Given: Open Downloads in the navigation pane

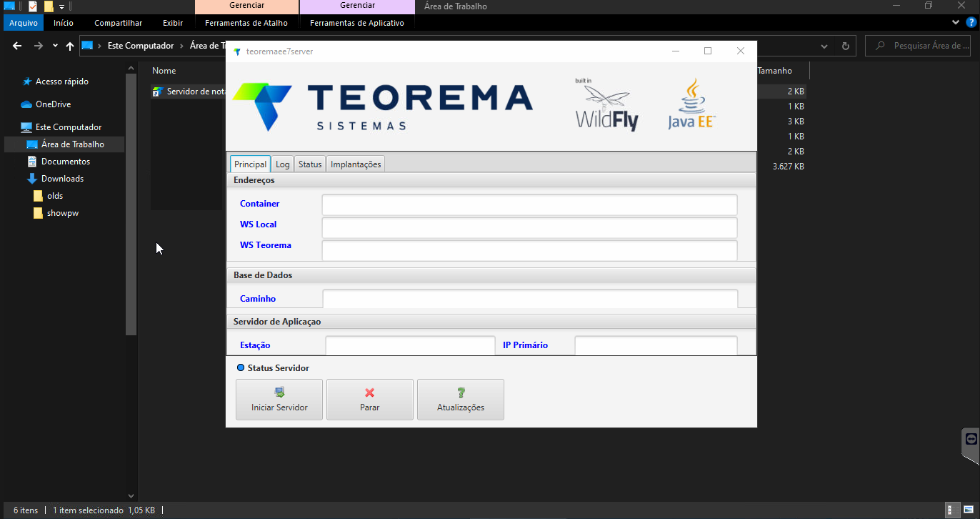Looking at the screenshot, I should point(62,179).
